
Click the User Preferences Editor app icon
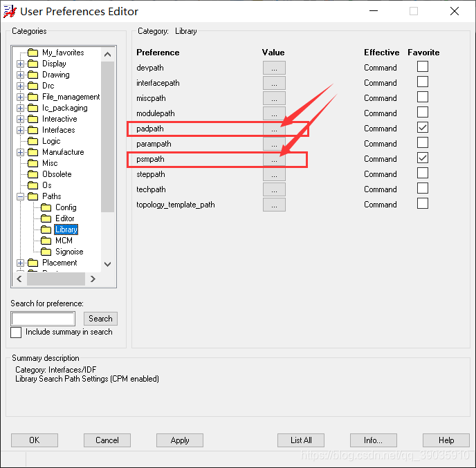tap(10, 12)
